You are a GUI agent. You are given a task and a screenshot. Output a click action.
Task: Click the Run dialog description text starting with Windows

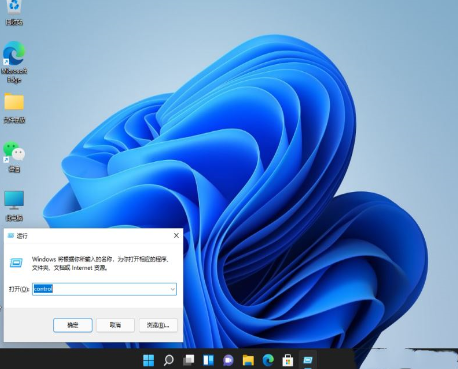(x=101, y=263)
